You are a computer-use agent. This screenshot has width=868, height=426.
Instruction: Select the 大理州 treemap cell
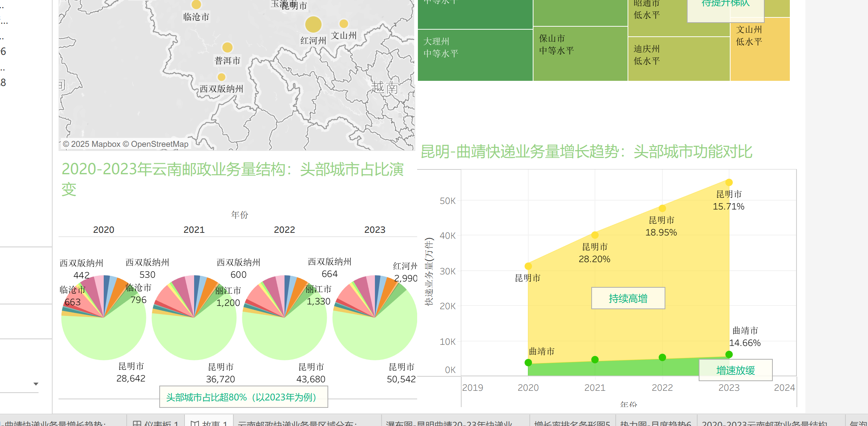pyautogui.click(x=475, y=55)
